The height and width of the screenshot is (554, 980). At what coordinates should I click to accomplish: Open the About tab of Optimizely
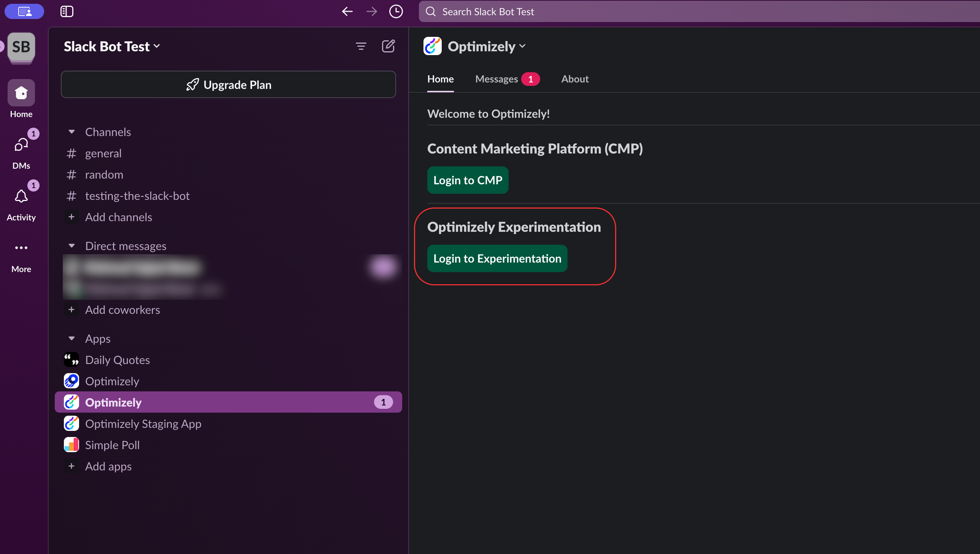(x=575, y=79)
